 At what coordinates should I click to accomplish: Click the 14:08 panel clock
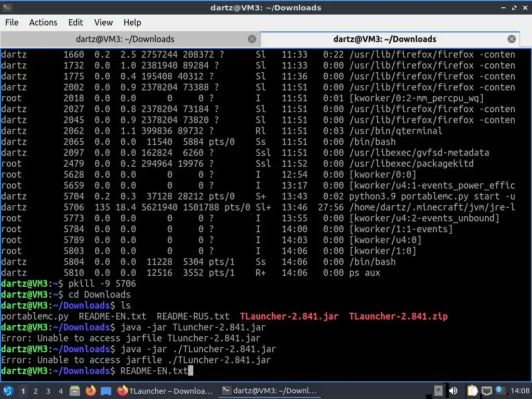tap(520, 391)
